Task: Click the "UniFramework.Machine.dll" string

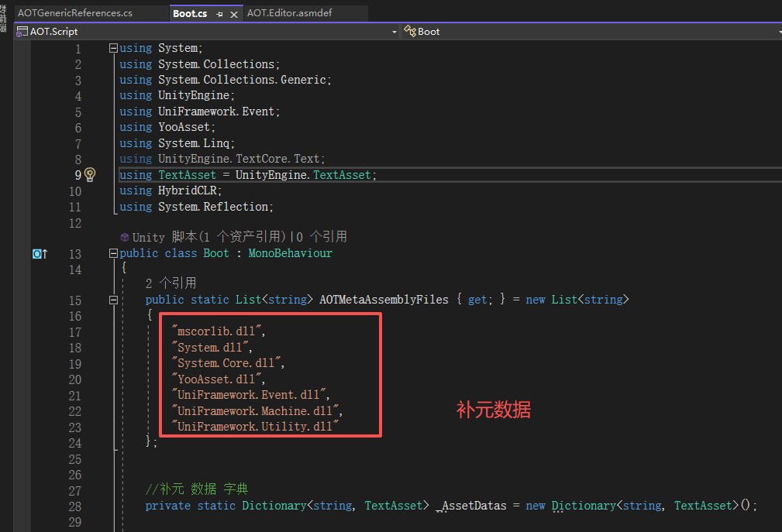Action: pyautogui.click(x=255, y=410)
